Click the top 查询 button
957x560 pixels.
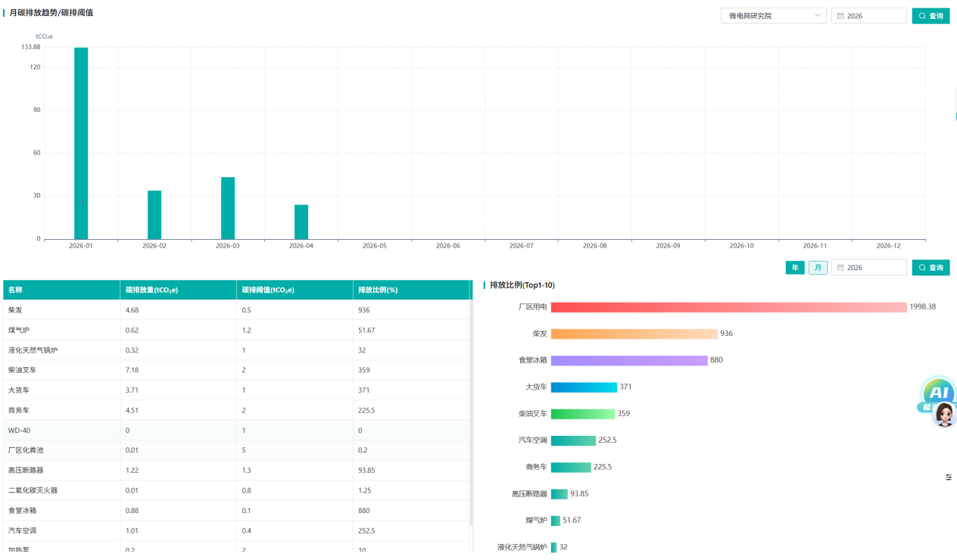[x=931, y=16]
